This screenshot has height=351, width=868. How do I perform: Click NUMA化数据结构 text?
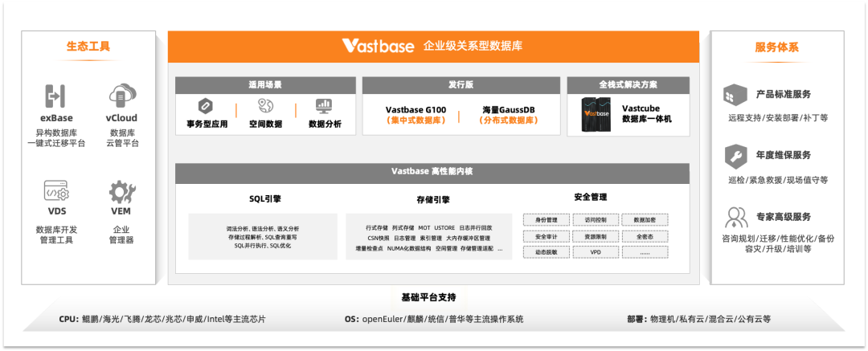point(408,248)
